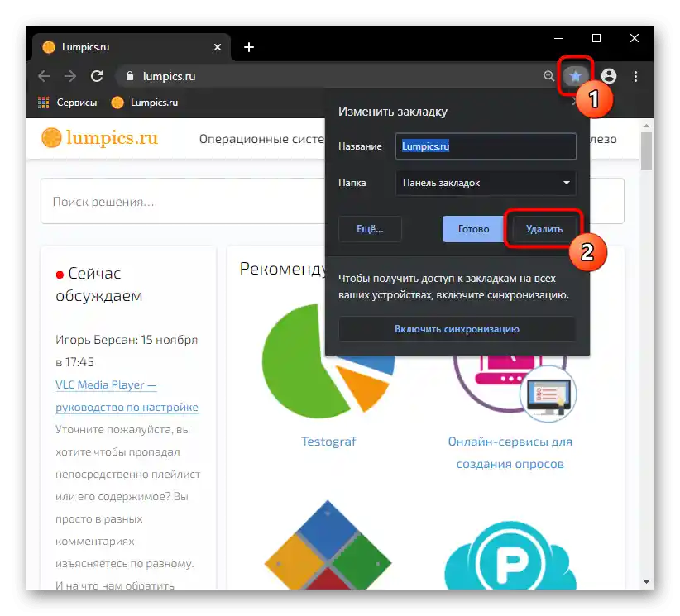680x616 pixels.
Task: Open Онлайн-сервисы для создания опросов link
Action: pos(510,452)
